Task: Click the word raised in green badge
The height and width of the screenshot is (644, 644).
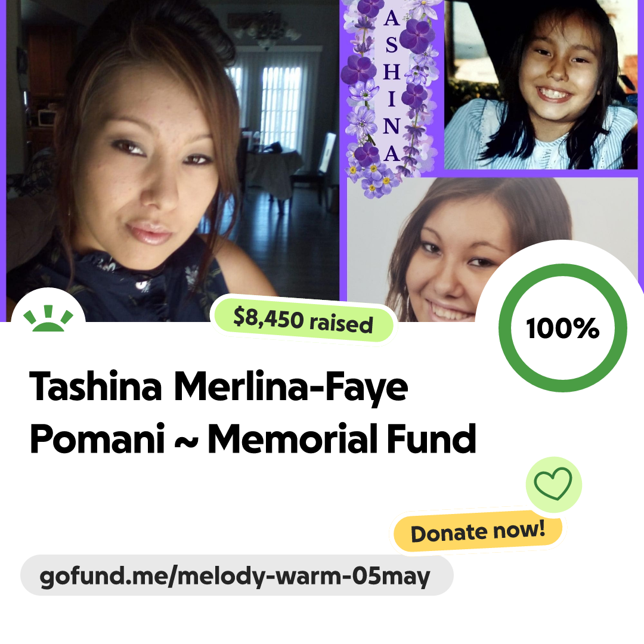Action: click(x=341, y=324)
